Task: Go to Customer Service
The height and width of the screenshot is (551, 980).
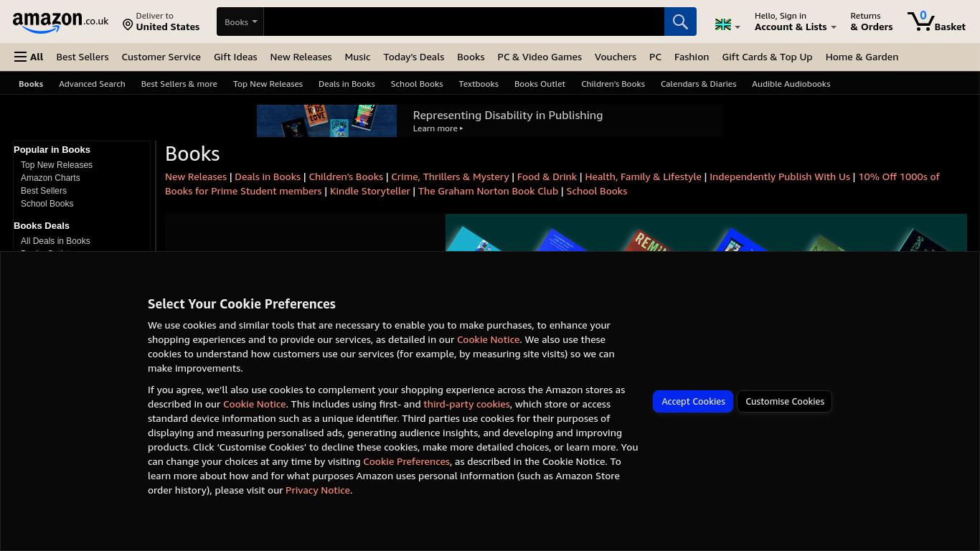Action: (x=161, y=57)
